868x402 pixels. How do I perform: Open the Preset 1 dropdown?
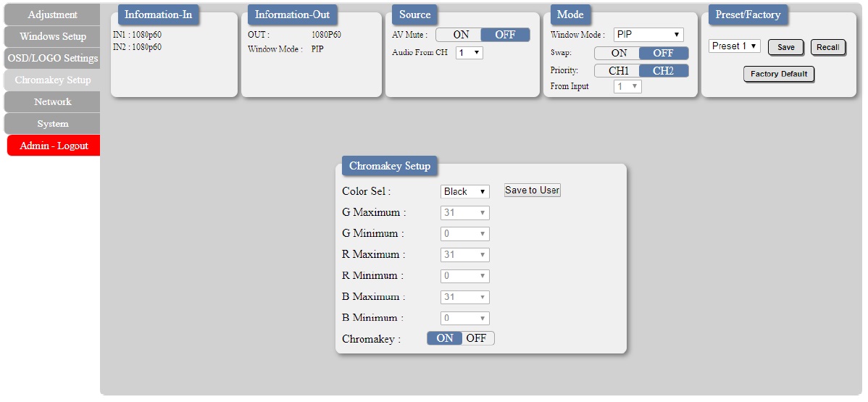pyautogui.click(x=735, y=46)
